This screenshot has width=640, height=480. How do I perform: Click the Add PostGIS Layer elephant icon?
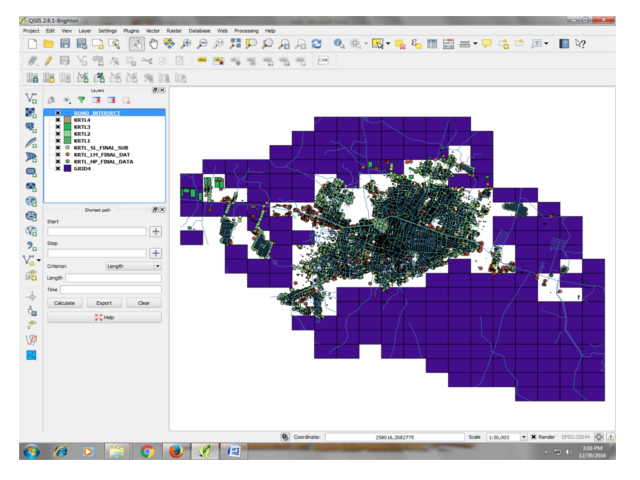(31, 127)
